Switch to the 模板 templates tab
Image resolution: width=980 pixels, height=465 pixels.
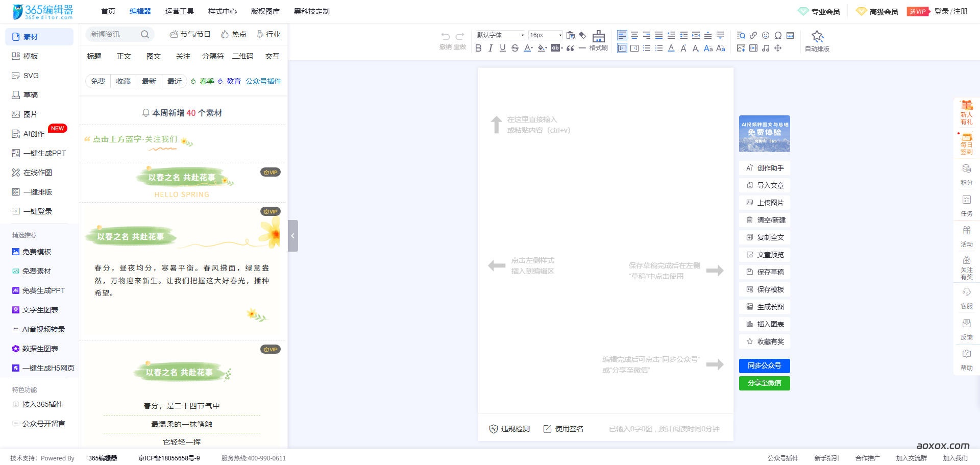pyautogui.click(x=30, y=56)
